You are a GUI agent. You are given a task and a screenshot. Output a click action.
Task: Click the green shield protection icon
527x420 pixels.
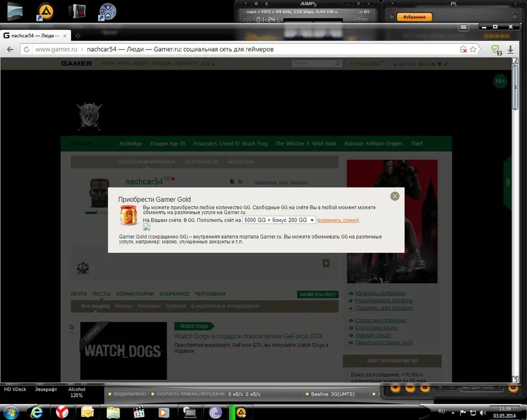click(x=496, y=50)
